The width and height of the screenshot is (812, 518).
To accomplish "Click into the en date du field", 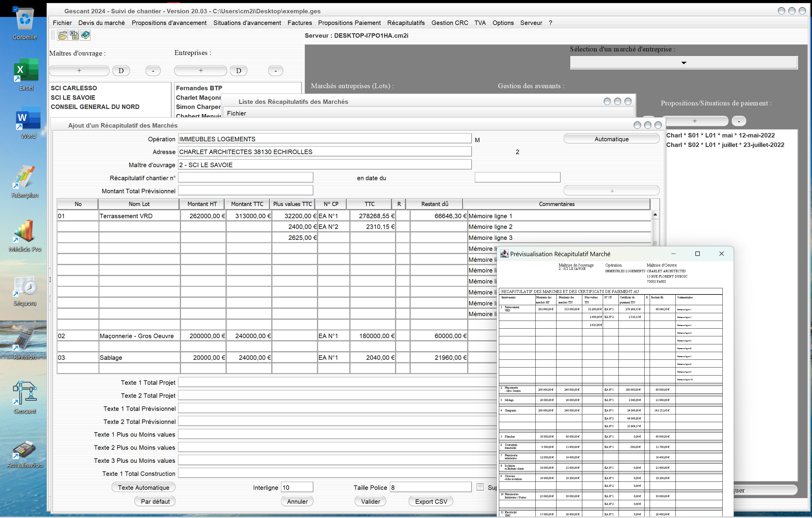I will (x=517, y=178).
